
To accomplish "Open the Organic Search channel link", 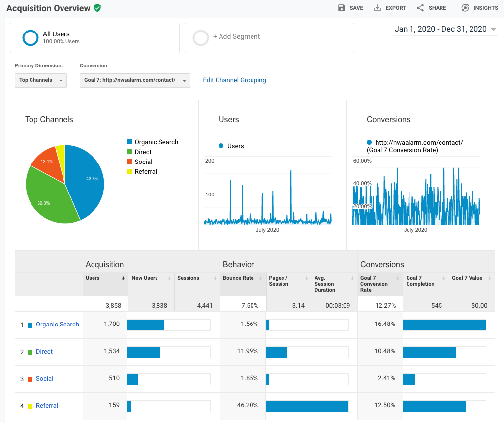I will (57, 325).
